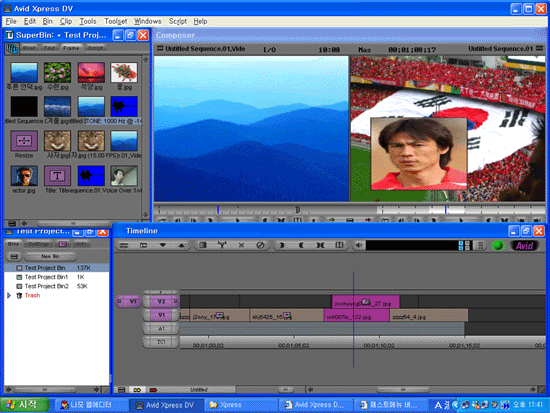
Task: Click the up-triangle button in Timeline toolbar
Action: point(181,246)
